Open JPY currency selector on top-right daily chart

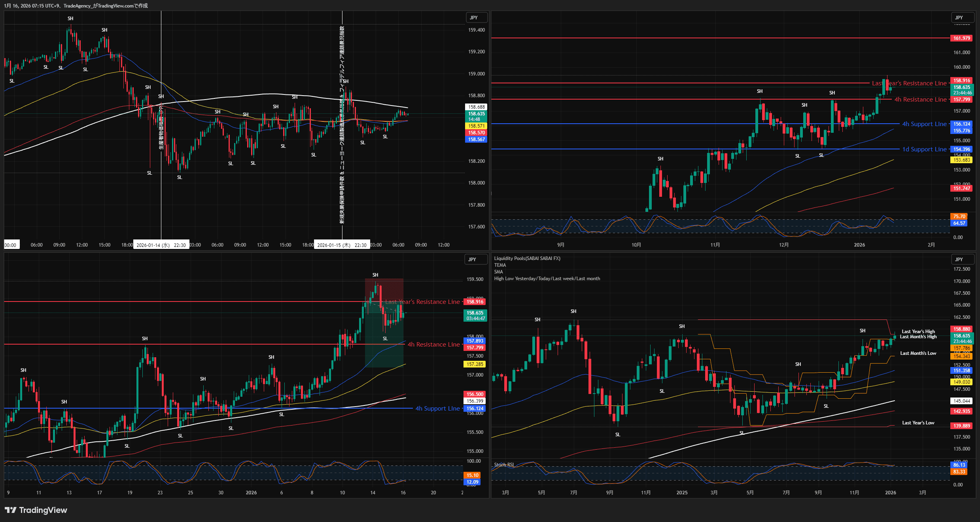coord(959,18)
